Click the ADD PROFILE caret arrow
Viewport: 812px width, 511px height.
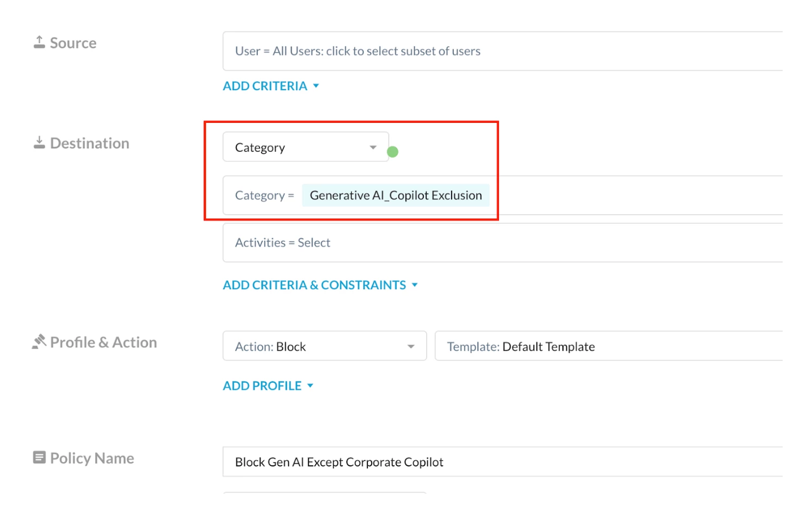tap(310, 385)
